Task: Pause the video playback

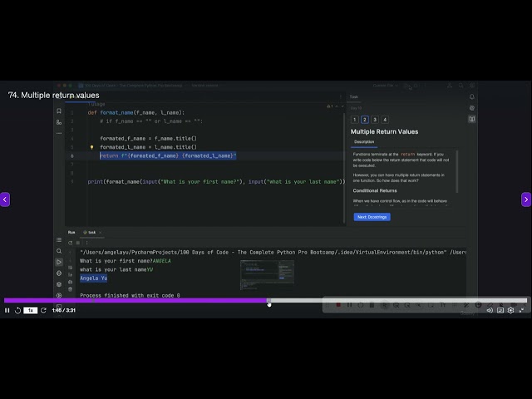Action: coord(7,310)
